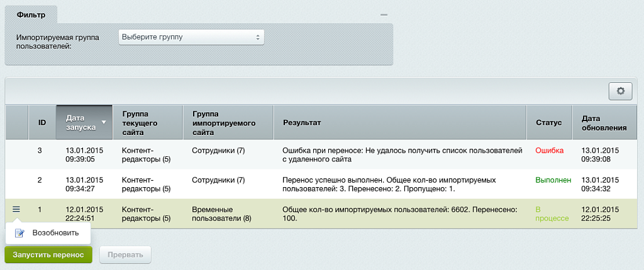Collapse the filter panel with the minus icon
644x270 pixels.
click(x=384, y=14)
